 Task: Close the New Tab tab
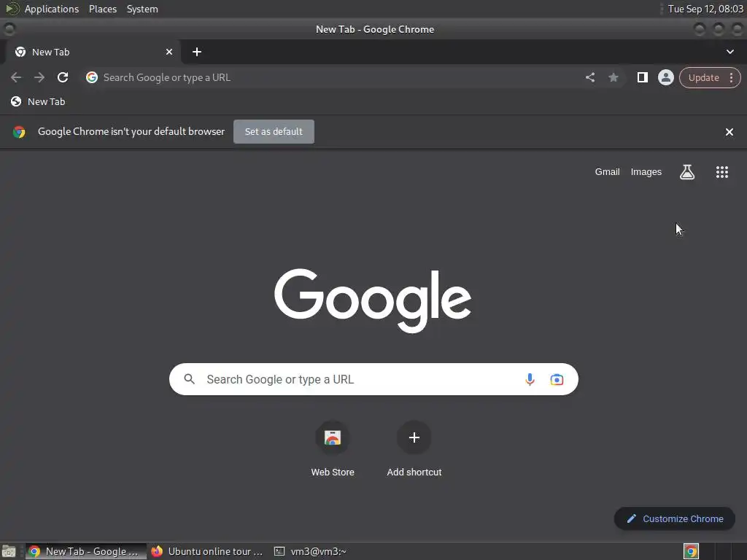(169, 52)
